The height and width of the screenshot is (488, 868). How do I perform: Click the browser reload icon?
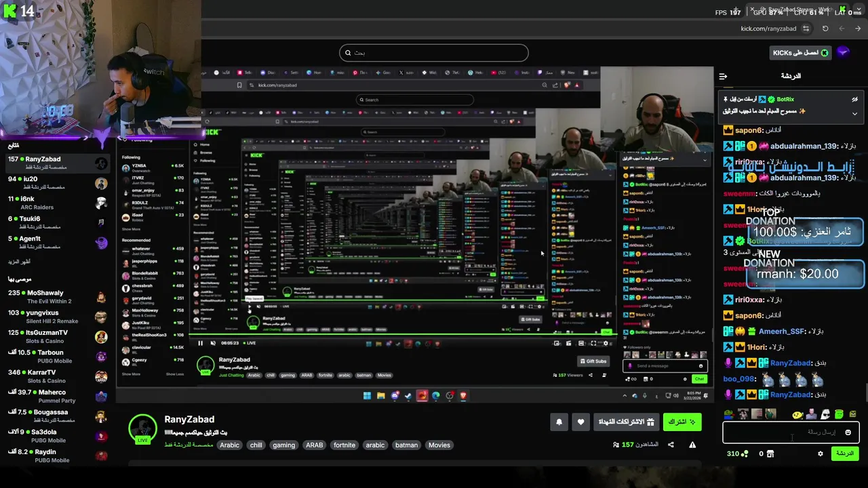coord(825,28)
